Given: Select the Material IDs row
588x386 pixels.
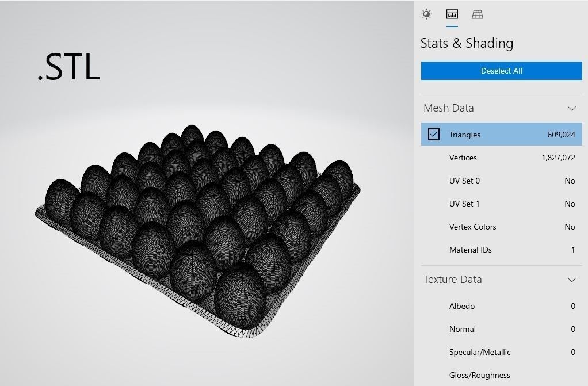Looking at the screenshot, I should 501,250.
